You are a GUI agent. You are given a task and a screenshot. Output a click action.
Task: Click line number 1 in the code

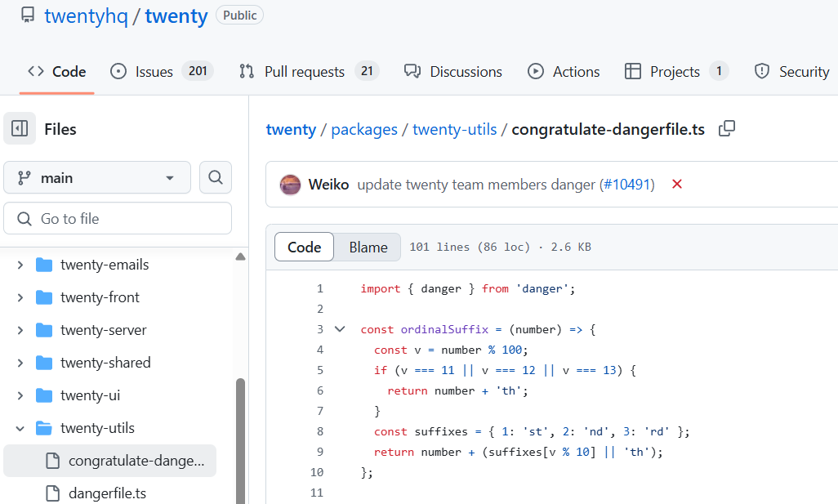pyautogui.click(x=320, y=288)
